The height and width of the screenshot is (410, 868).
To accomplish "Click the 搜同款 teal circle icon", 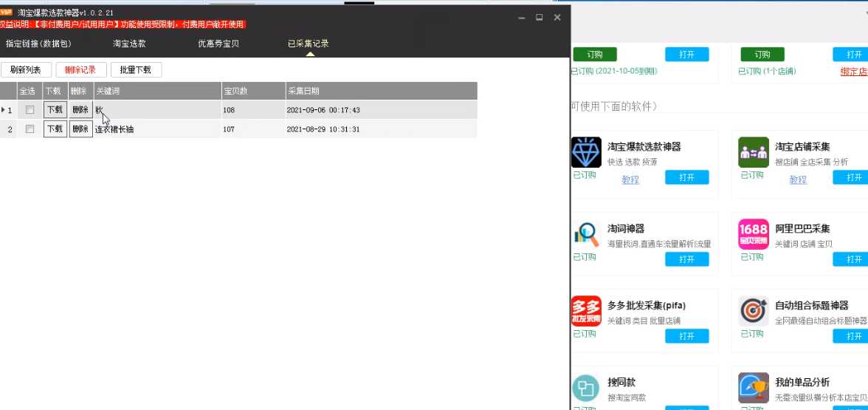I will pos(586,388).
